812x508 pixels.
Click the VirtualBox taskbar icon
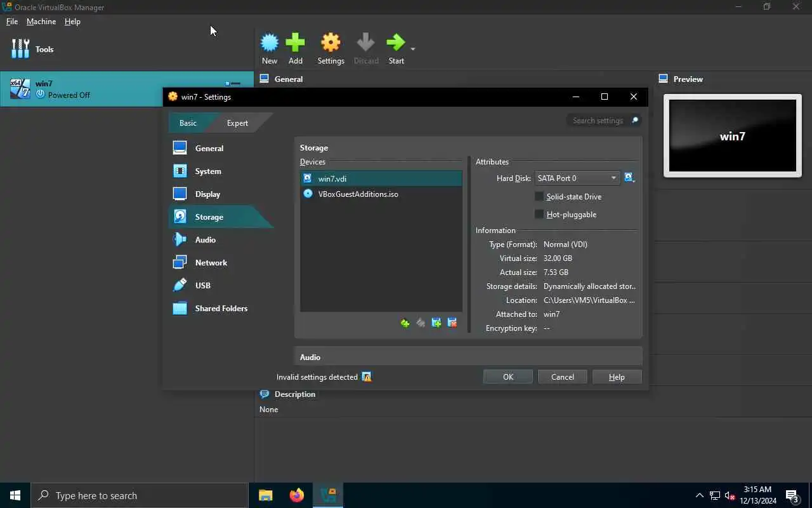[328, 495]
